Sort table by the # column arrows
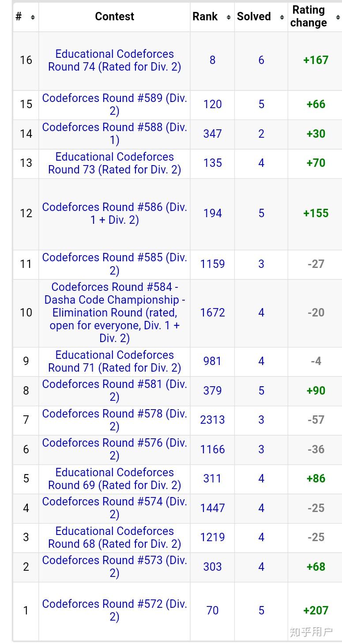The width and height of the screenshot is (342, 644). click(32, 17)
